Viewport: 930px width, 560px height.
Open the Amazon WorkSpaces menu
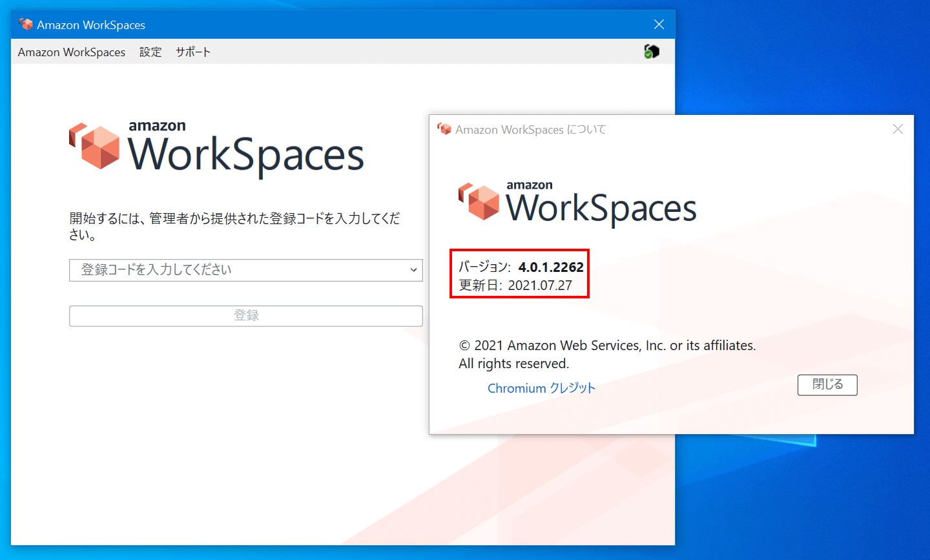pos(71,52)
